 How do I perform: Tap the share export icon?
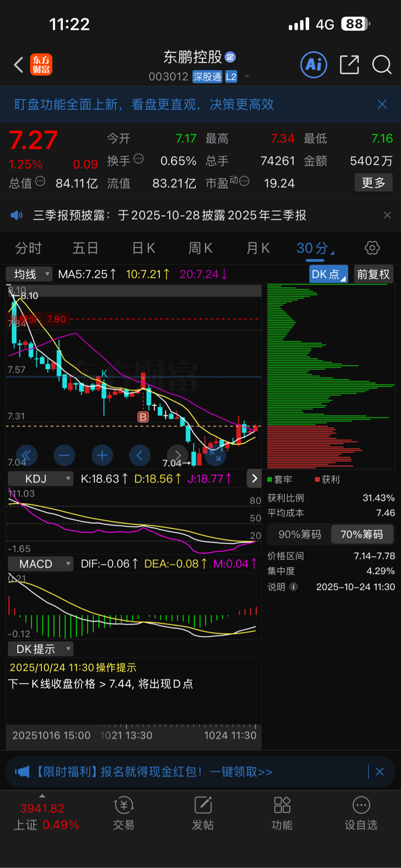click(x=349, y=65)
